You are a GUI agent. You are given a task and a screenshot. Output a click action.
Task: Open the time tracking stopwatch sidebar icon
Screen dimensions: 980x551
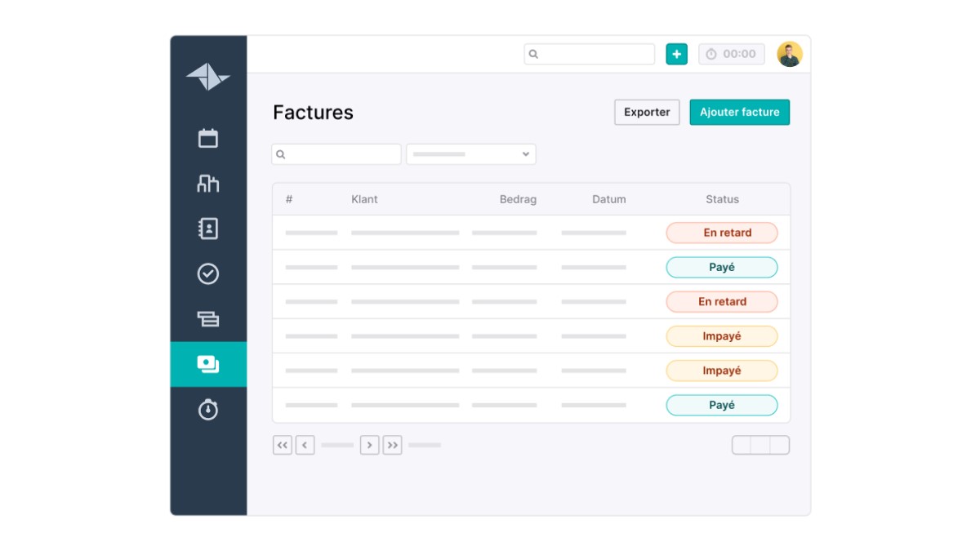(208, 409)
